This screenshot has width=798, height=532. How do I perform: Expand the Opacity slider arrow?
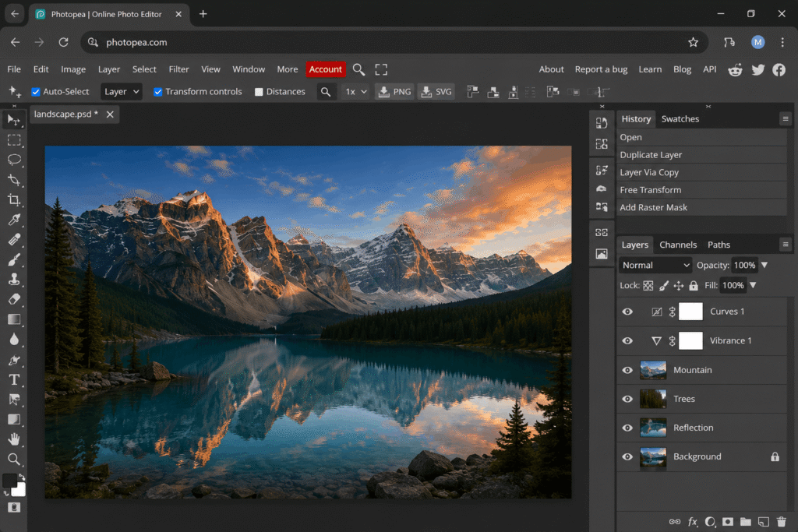point(764,265)
